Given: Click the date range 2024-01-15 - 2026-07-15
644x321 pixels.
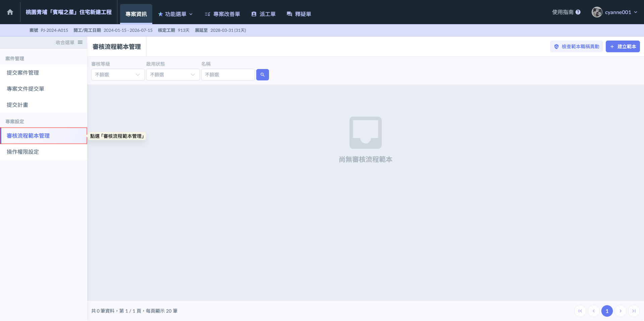Looking at the screenshot, I should tap(128, 30).
